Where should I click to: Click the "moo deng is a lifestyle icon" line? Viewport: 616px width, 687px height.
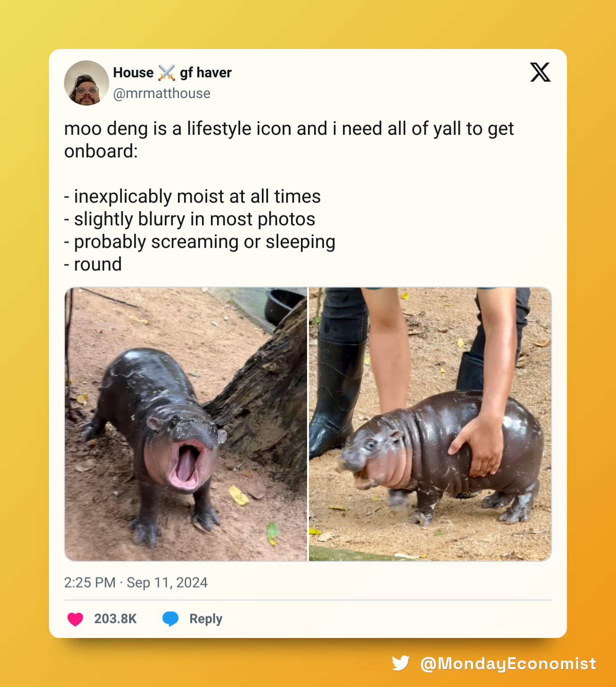(289, 129)
